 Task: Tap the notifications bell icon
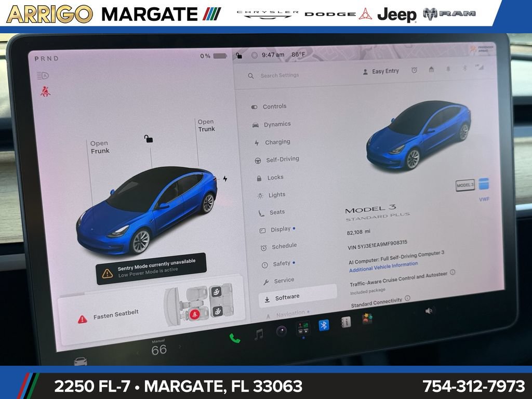448,69
